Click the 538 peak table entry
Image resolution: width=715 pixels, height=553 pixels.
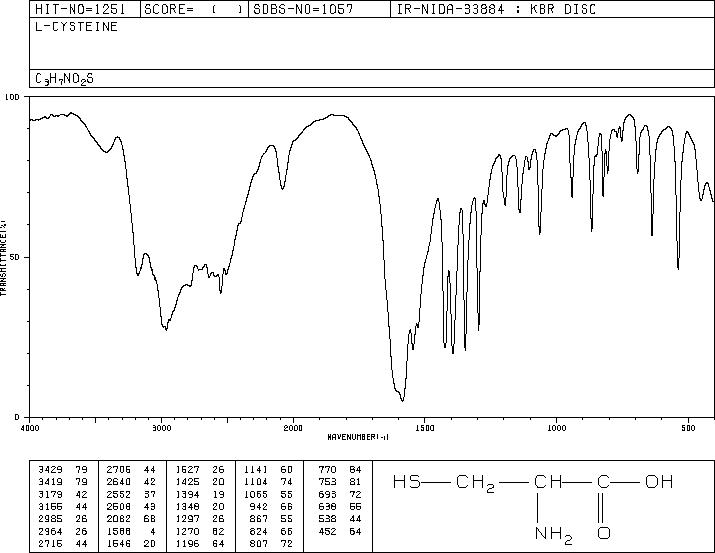pyautogui.click(x=327, y=519)
